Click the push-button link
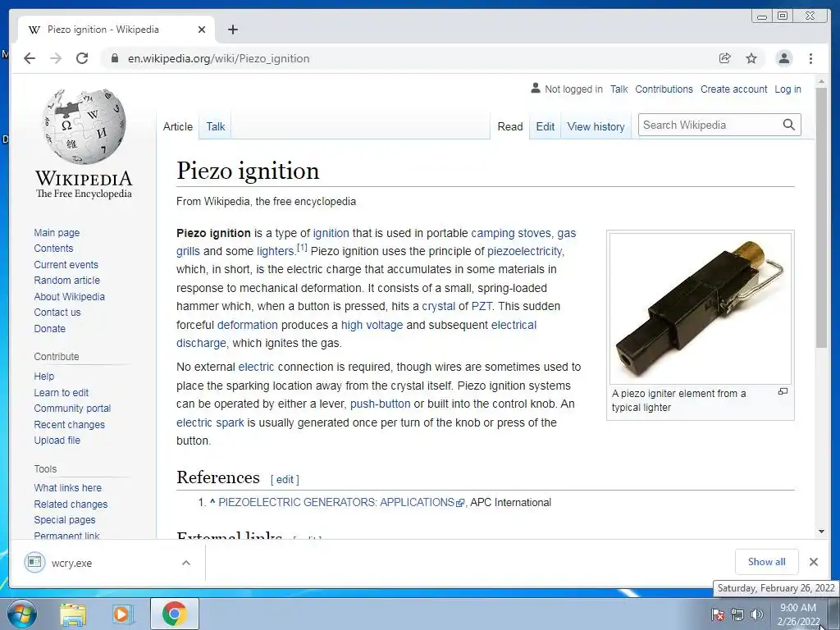The height and width of the screenshot is (630, 840). coord(380,404)
